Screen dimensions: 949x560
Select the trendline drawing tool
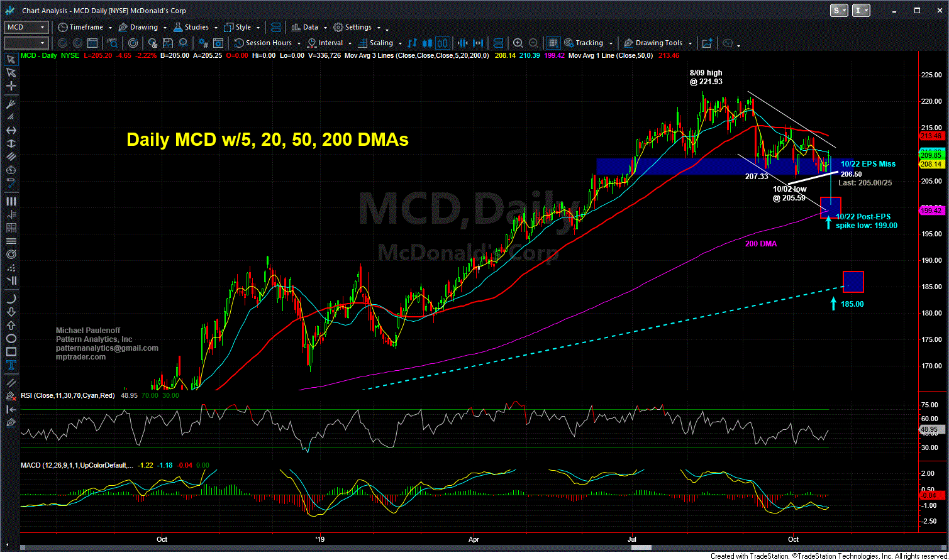[x=11, y=384]
